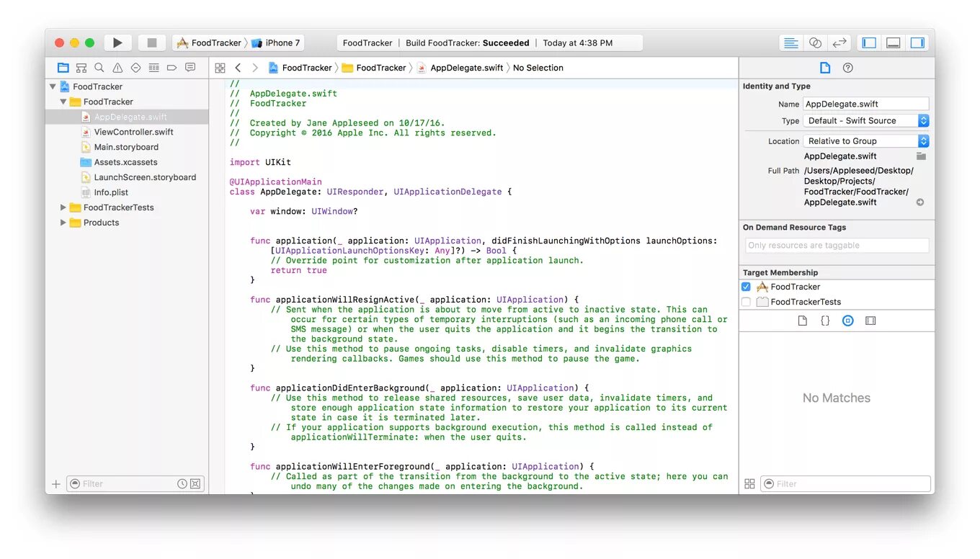Show only source-controlled files filter
The width and height of the screenshot is (980, 559).
[x=196, y=484]
